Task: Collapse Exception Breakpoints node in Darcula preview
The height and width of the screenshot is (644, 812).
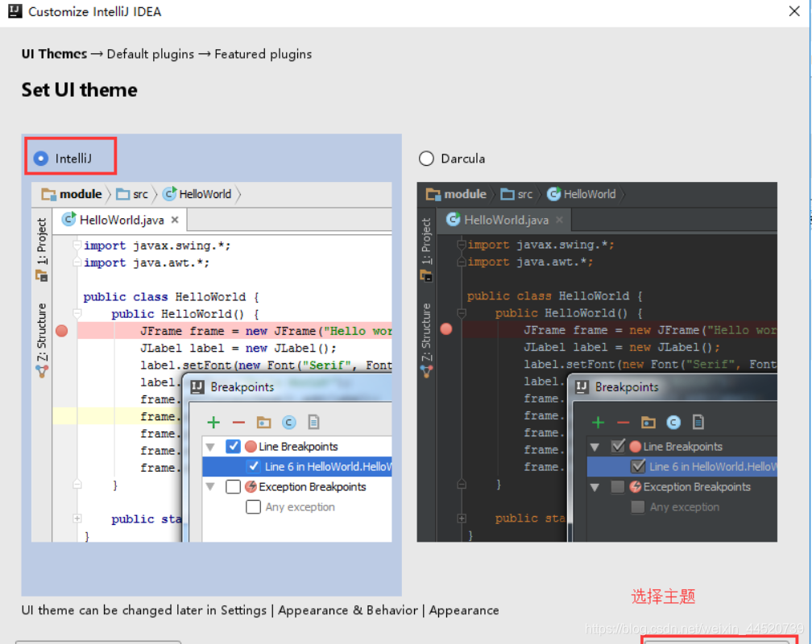Action: point(594,487)
